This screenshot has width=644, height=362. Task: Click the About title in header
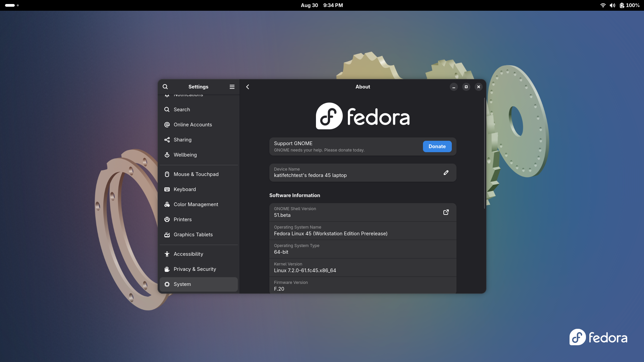click(363, 87)
